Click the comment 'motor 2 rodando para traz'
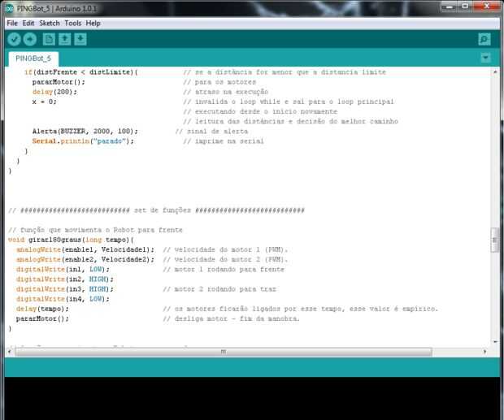Image resolution: width=504 pixels, height=420 pixels. coord(219,289)
